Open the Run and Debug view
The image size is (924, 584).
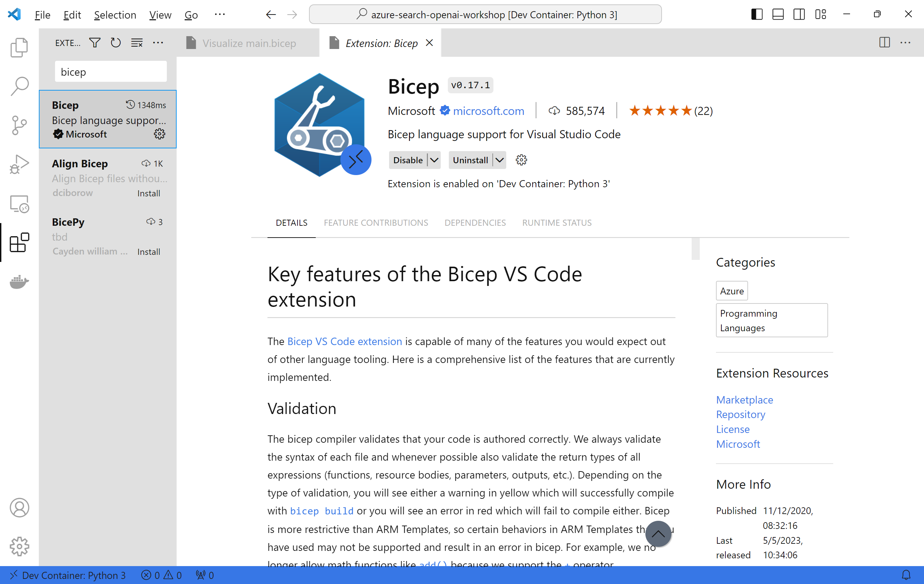click(x=19, y=164)
